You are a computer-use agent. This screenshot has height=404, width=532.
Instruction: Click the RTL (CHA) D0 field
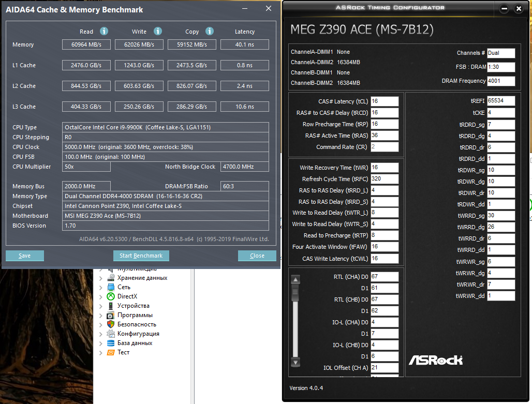click(x=385, y=276)
